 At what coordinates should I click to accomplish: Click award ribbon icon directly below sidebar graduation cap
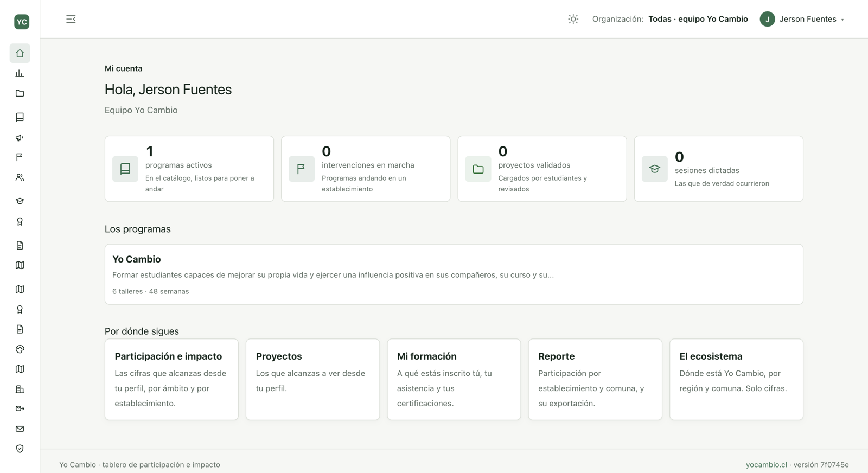20,221
